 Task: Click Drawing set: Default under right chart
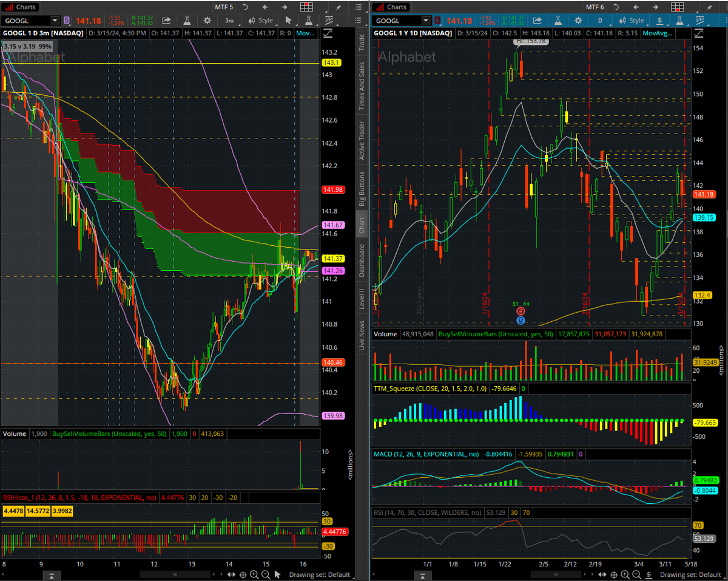(x=690, y=574)
